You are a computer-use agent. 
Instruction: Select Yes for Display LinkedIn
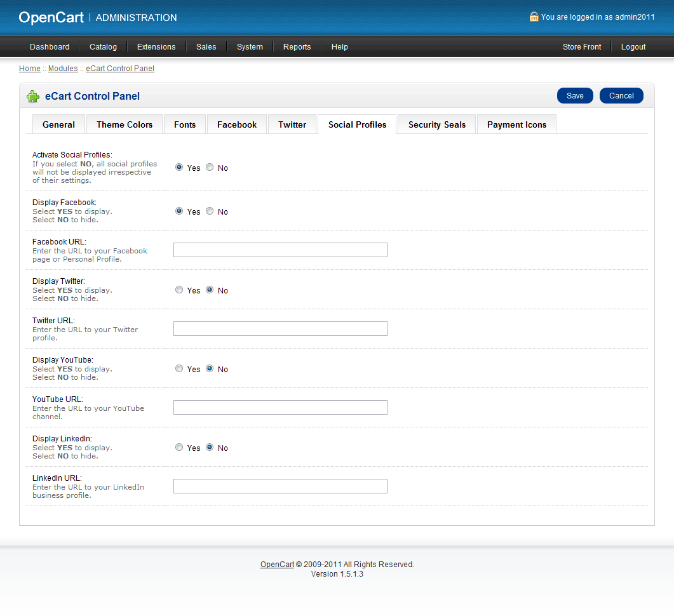point(179,447)
